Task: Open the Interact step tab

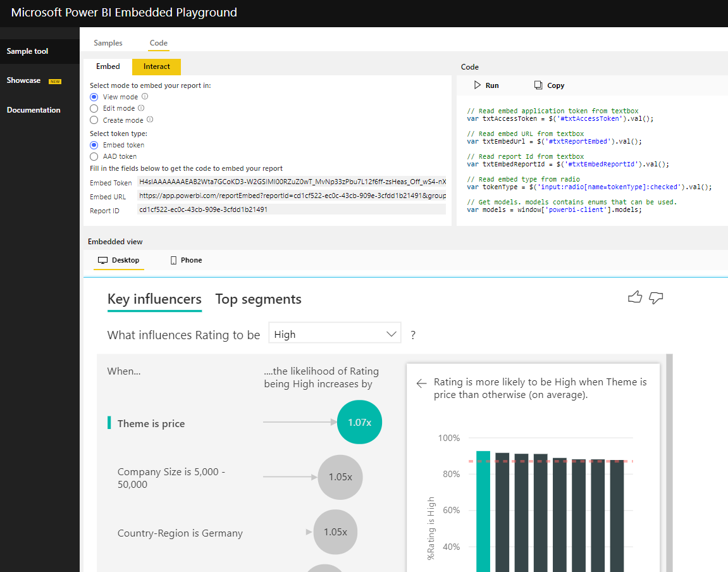Action: (x=156, y=66)
